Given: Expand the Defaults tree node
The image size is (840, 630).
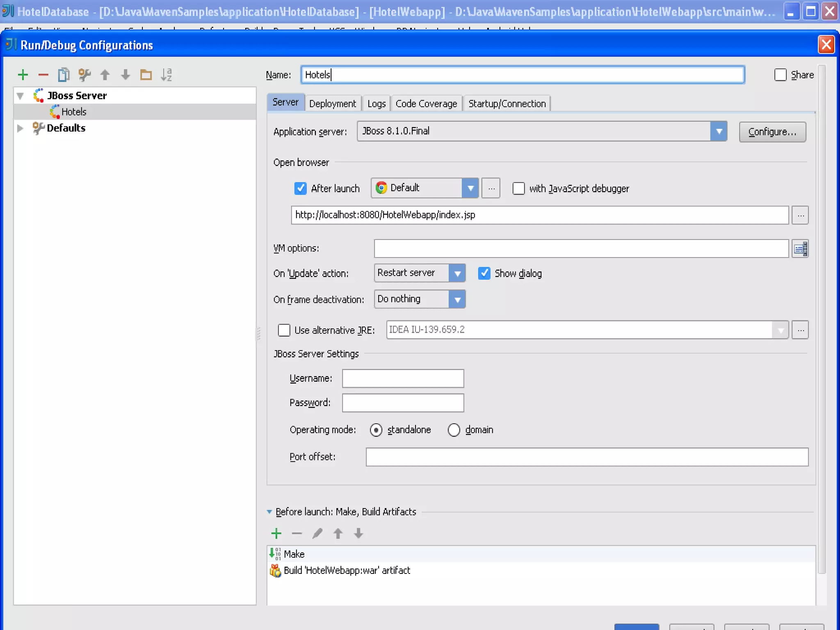Looking at the screenshot, I should coord(20,128).
